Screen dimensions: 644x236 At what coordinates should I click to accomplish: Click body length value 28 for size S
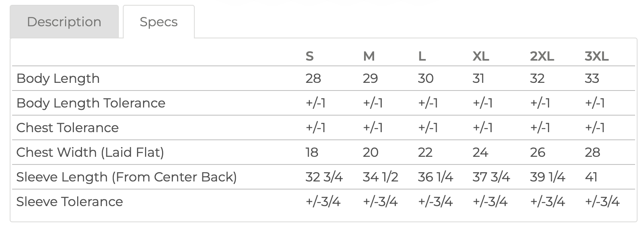(x=313, y=78)
